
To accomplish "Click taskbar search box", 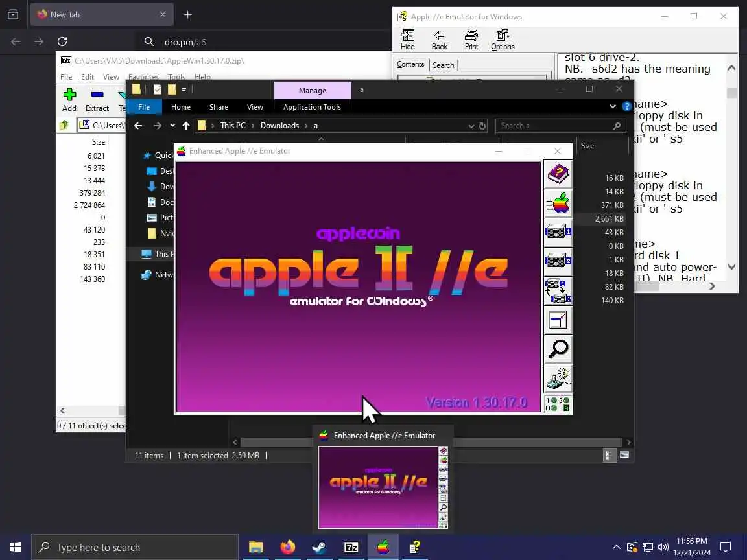I will (x=135, y=547).
